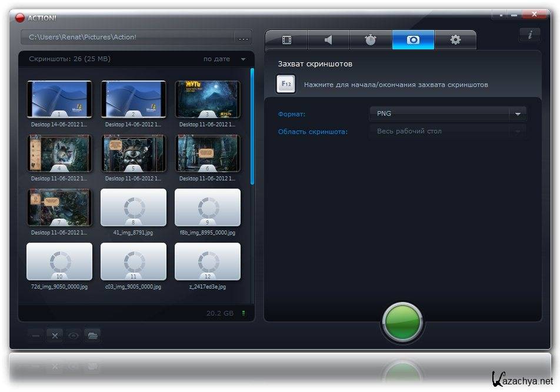Viewport: 560px width, 392px height.
Task: Open the "по дате" sort dropdown
Action: 224,59
